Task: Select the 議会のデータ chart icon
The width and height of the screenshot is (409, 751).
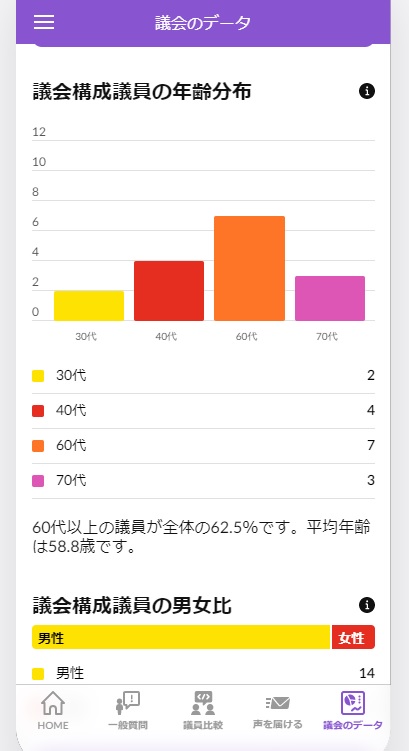Action: [x=353, y=703]
